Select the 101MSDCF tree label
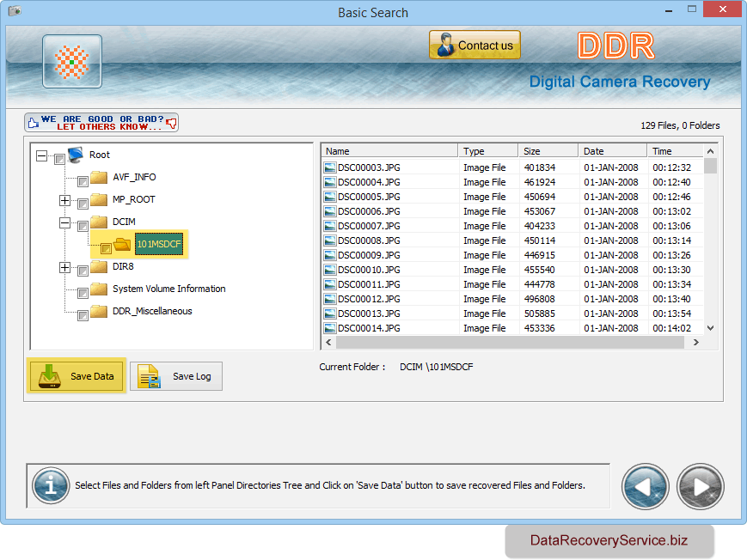Screen dimensions: 747x560 pyautogui.click(x=159, y=244)
